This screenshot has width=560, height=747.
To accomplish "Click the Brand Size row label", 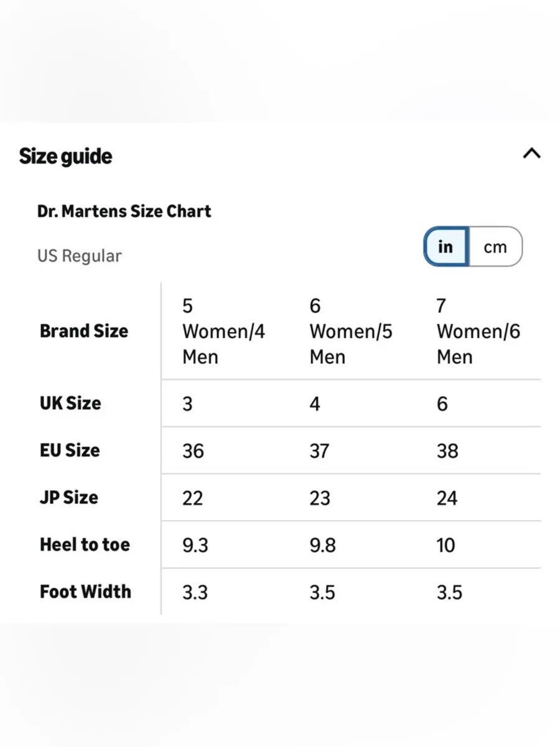I will (x=83, y=331).
